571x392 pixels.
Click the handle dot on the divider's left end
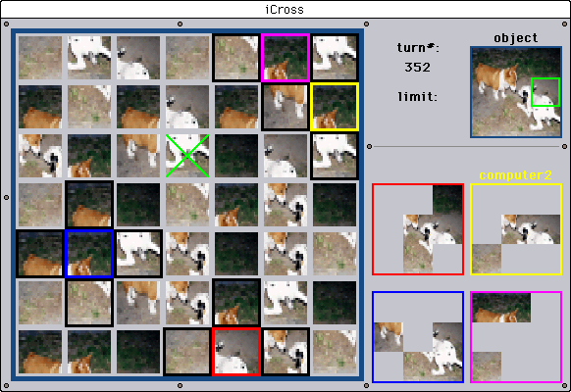click(x=370, y=147)
